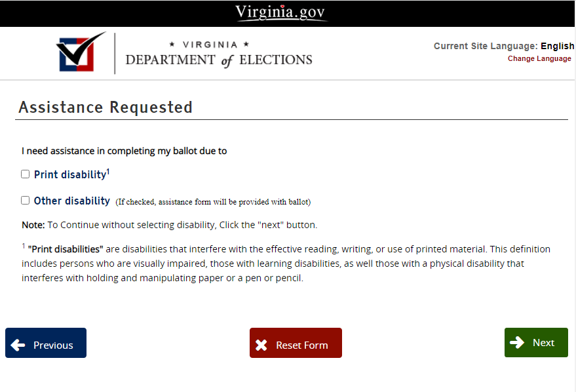Continue with the Next button label
This screenshot has height=392, width=576.
tap(543, 343)
